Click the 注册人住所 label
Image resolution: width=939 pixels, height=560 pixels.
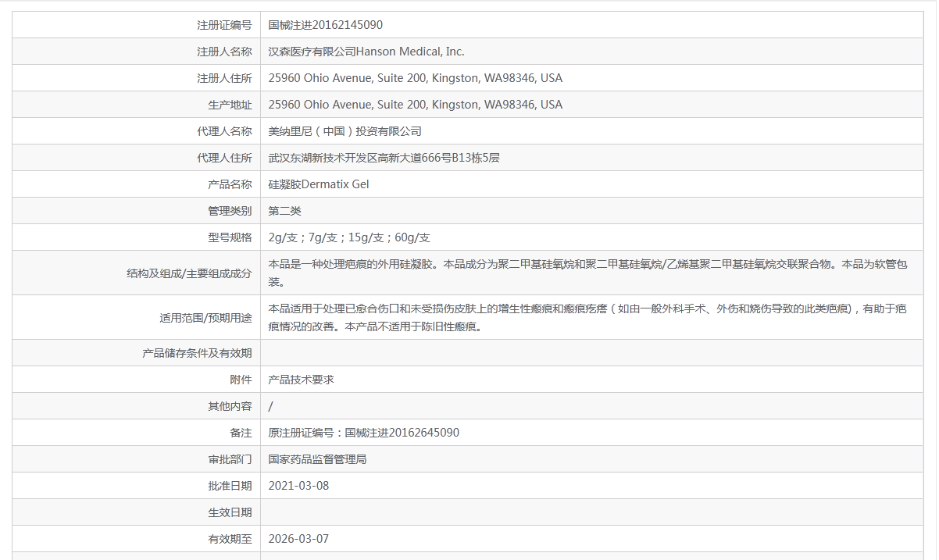pos(224,78)
